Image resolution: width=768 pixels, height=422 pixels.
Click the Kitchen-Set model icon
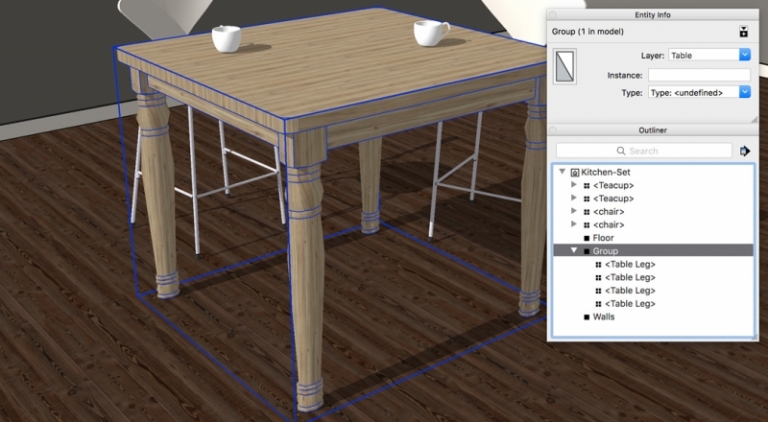point(575,172)
